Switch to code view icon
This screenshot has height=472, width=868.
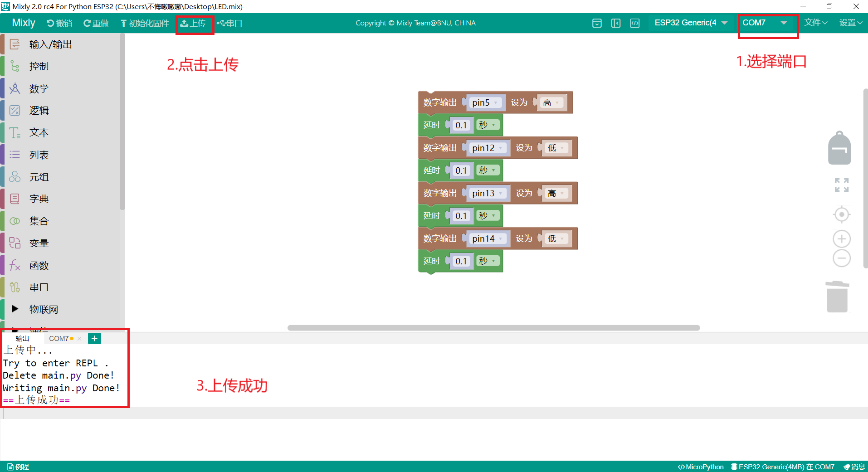click(635, 23)
